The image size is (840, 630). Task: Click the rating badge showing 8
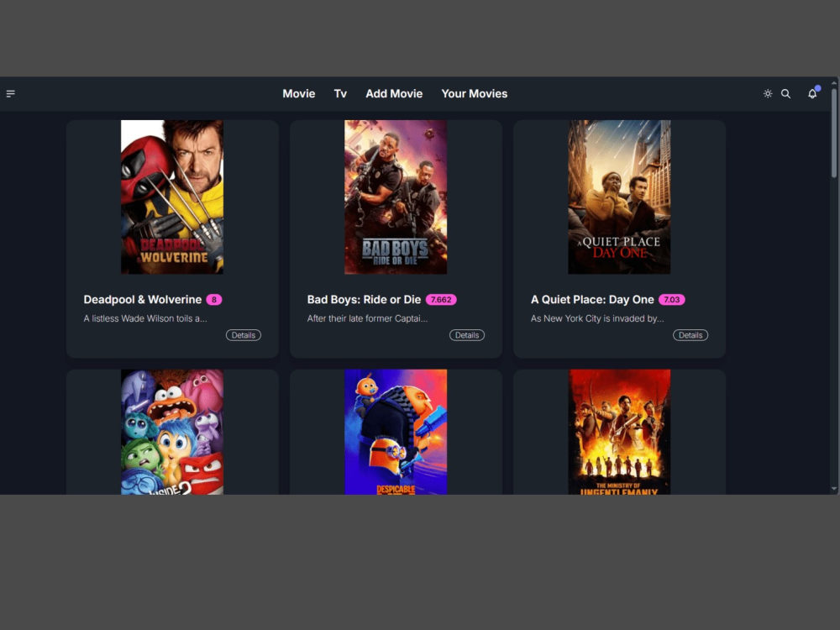[214, 300]
